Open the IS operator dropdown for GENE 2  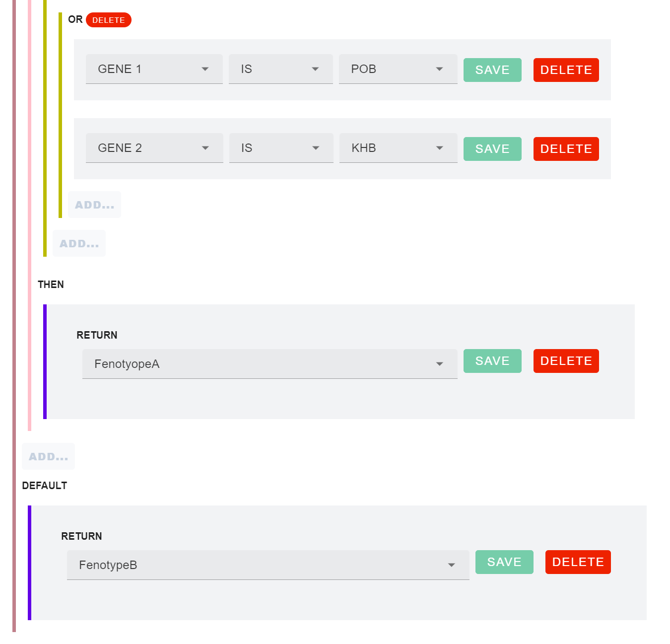[281, 148]
